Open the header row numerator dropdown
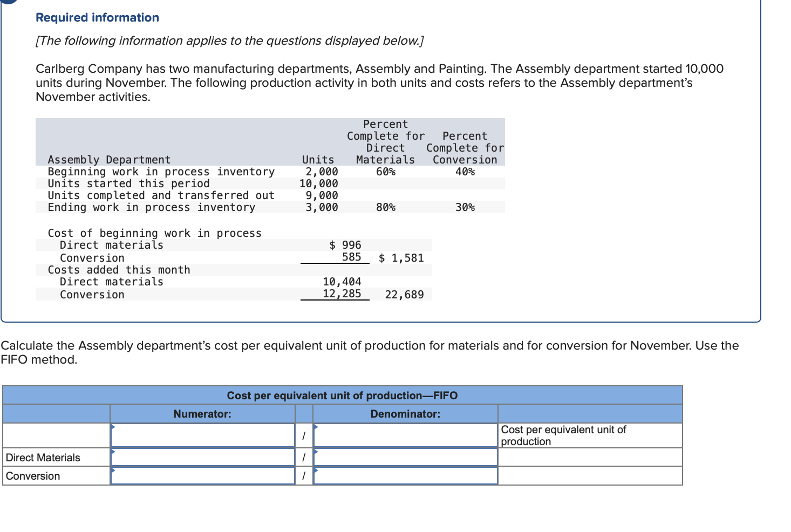 (202, 435)
